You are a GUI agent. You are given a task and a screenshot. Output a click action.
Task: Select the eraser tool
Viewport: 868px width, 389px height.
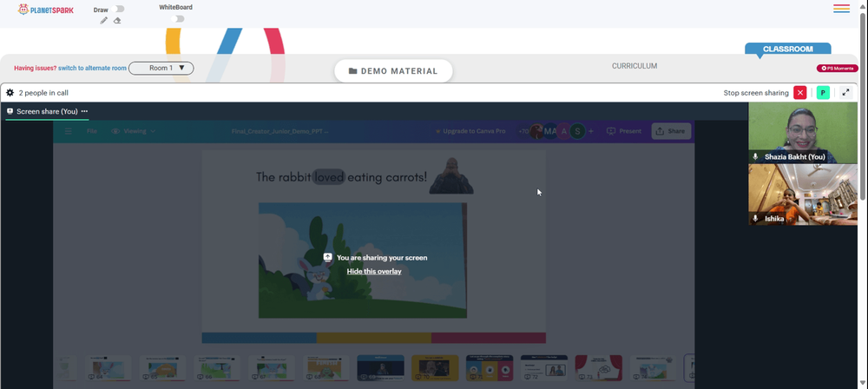(117, 21)
